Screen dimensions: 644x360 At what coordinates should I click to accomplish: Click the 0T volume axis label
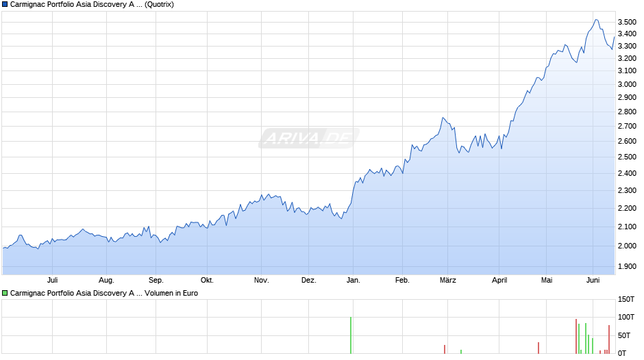(x=622, y=353)
